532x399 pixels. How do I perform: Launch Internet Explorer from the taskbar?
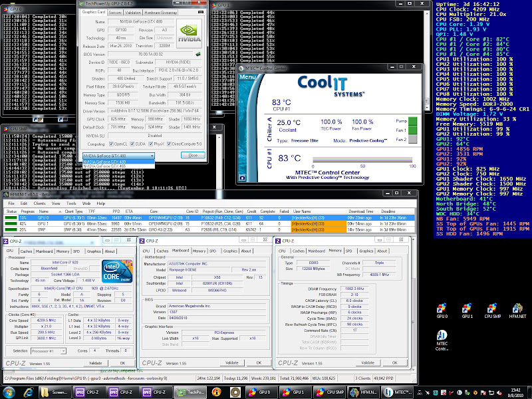tap(29, 392)
